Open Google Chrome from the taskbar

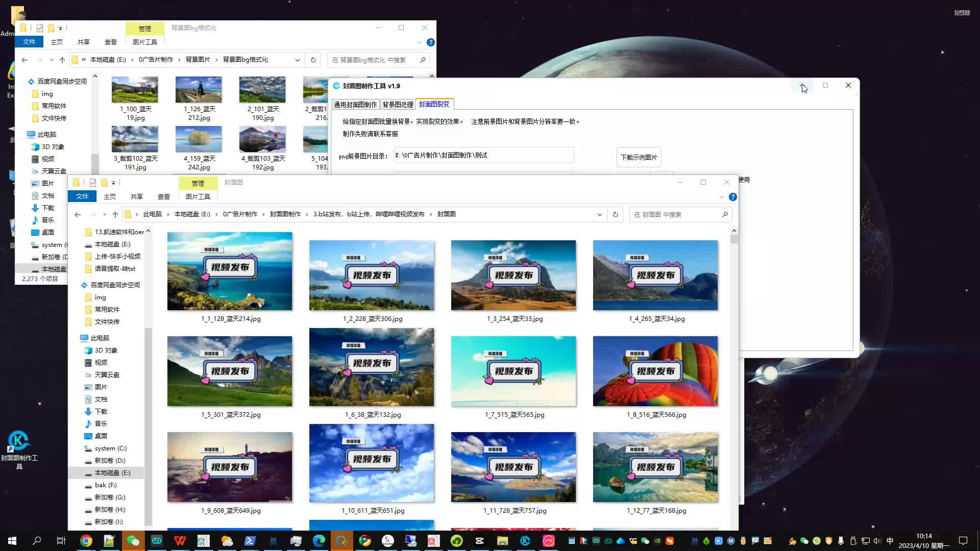click(x=86, y=541)
